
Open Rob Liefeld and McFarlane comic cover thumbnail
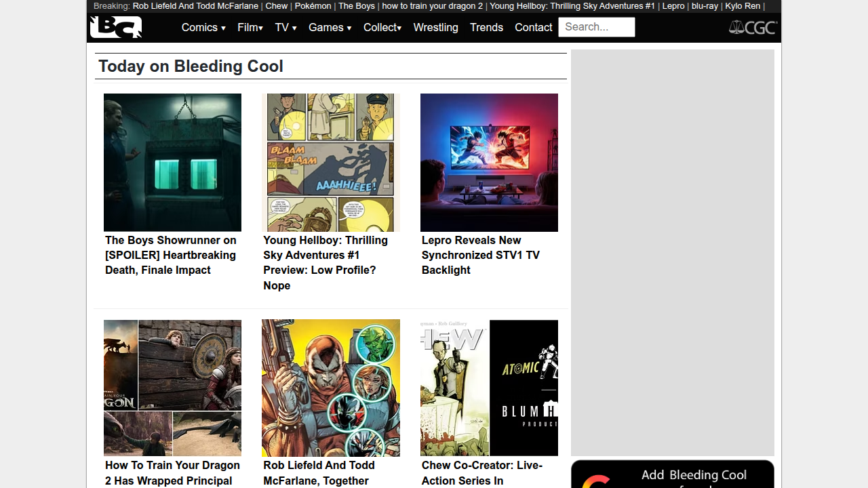pos(331,388)
